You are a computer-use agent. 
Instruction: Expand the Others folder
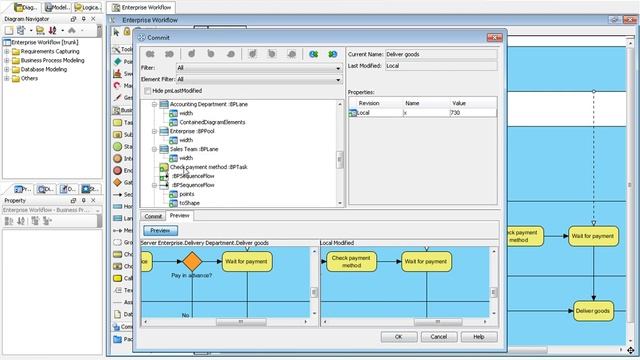pyautogui.click(x=7, y=78)
